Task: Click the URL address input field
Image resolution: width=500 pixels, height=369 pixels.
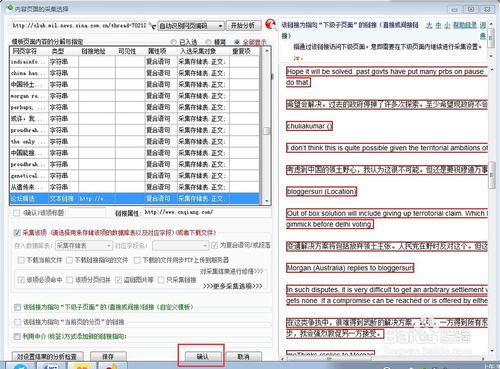Action: coord(79,25)
